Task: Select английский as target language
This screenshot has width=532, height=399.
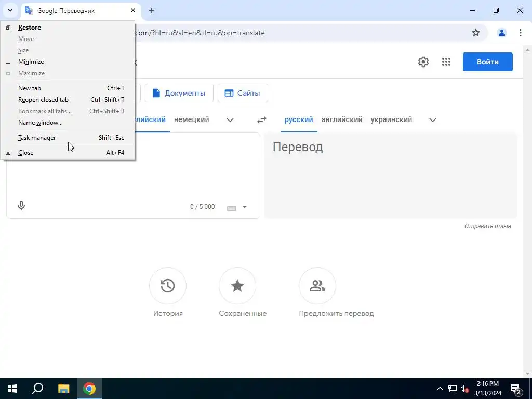Action: coord(342,119)
